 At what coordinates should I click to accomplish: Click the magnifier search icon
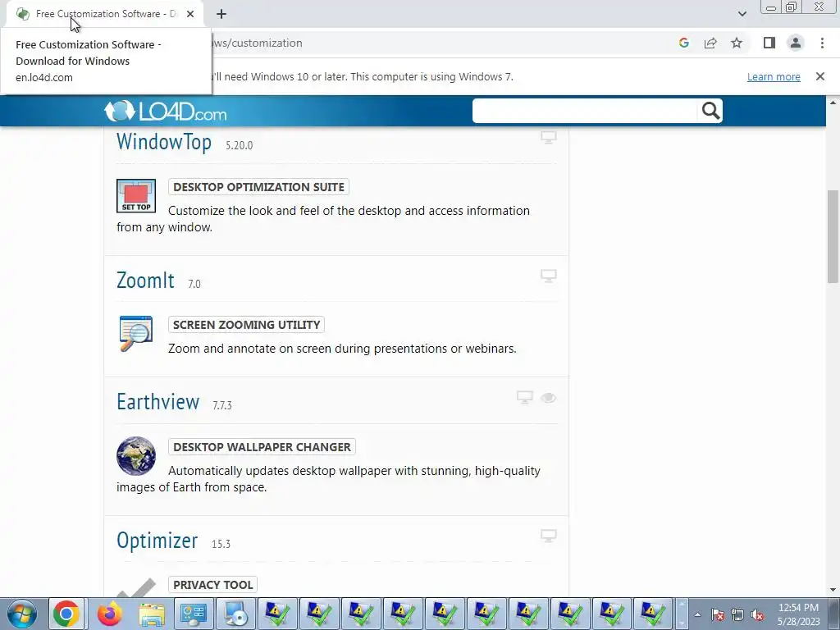710,111
